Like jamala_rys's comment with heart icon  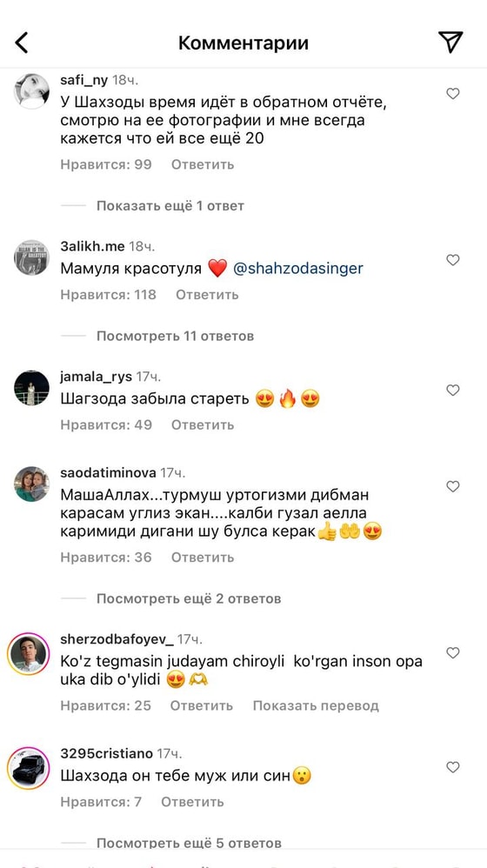pos(453,391)
